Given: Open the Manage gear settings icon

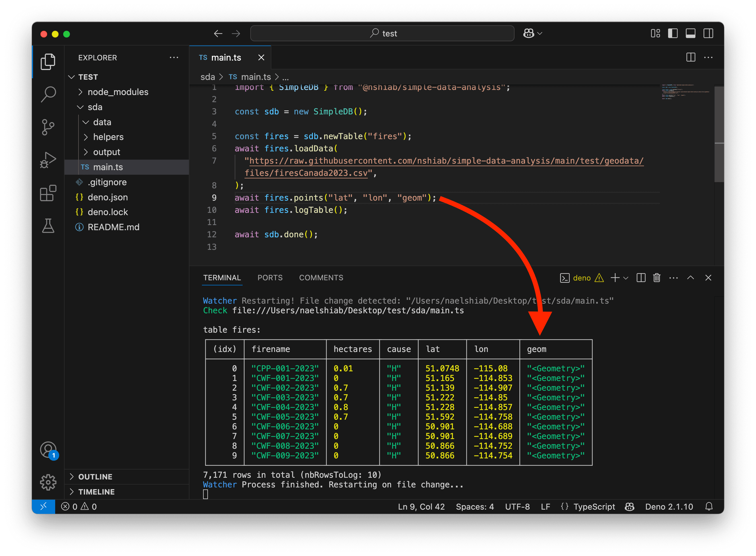Looking at the screenshot, I should tap(48, 482).
